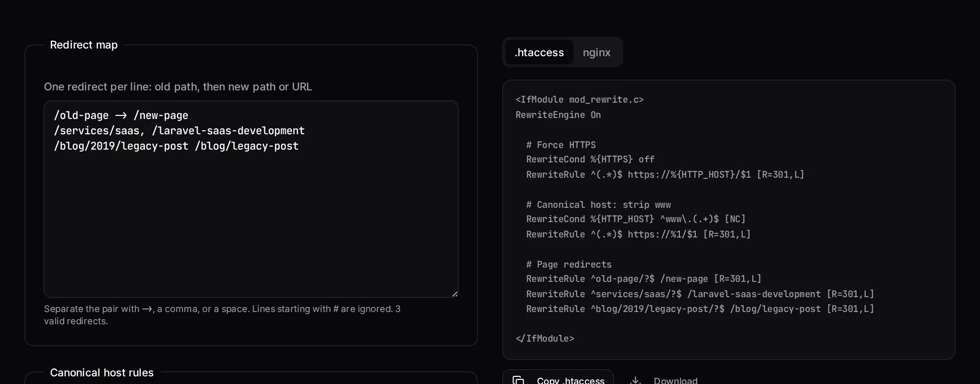Click the '# Canonical host: strip www' comment

point(598,205)
